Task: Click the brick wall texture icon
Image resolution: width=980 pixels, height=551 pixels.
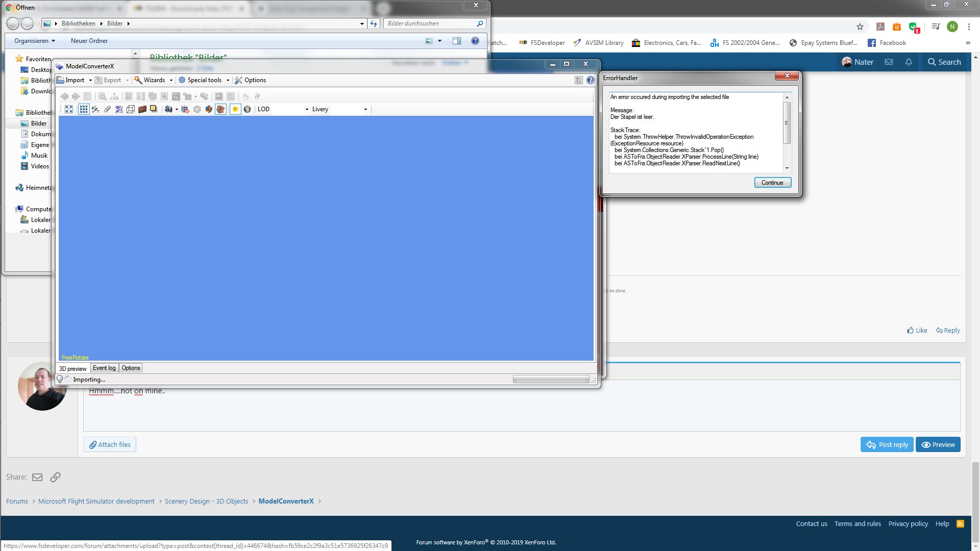Action: (142, 109)
